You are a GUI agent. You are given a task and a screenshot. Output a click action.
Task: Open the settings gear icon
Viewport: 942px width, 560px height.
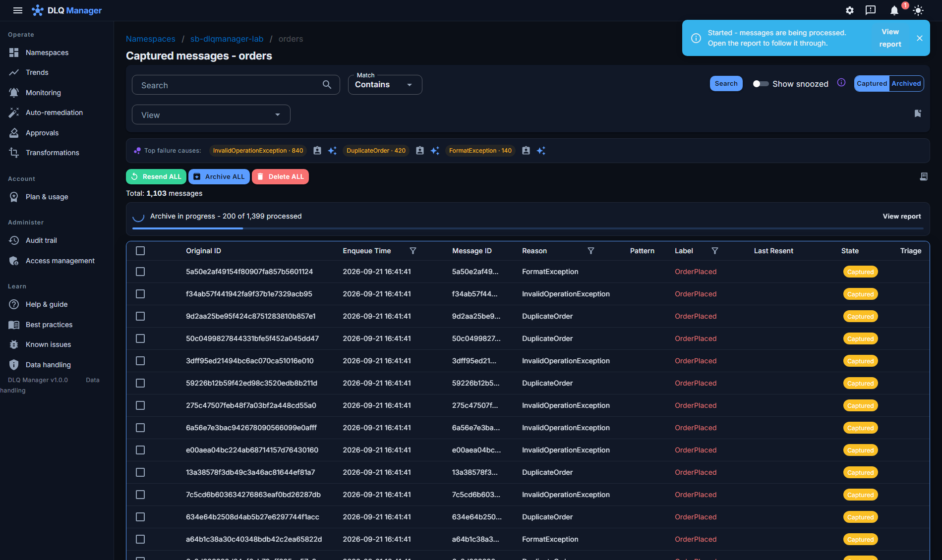(850, 10)
